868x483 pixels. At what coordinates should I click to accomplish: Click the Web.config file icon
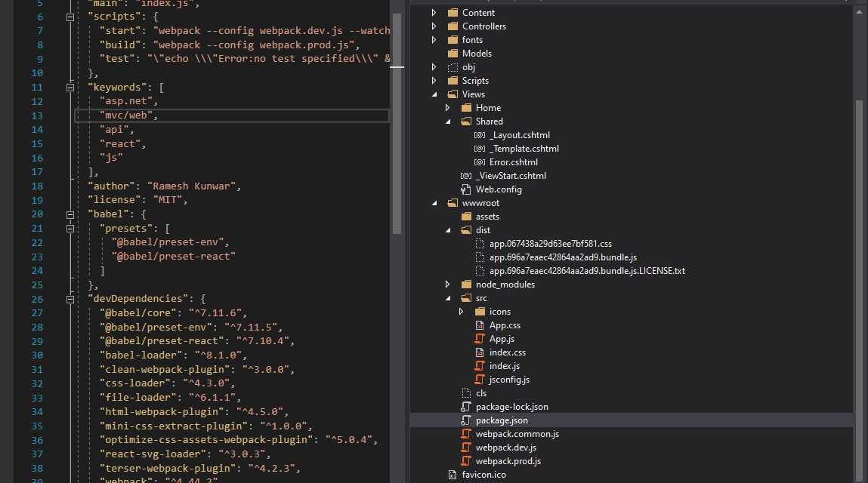(x=466, y=189)
